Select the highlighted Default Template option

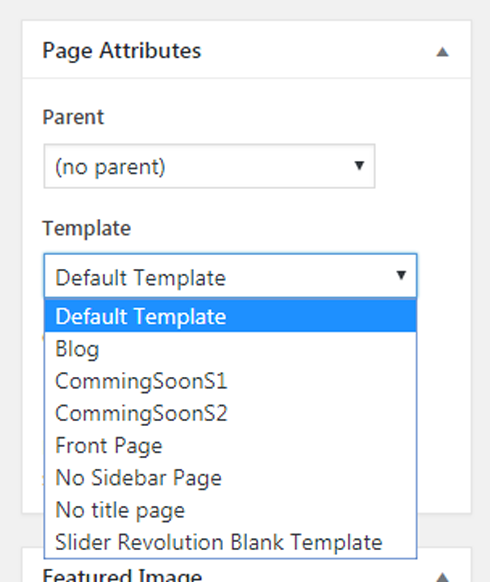click(x=231, y=316)
